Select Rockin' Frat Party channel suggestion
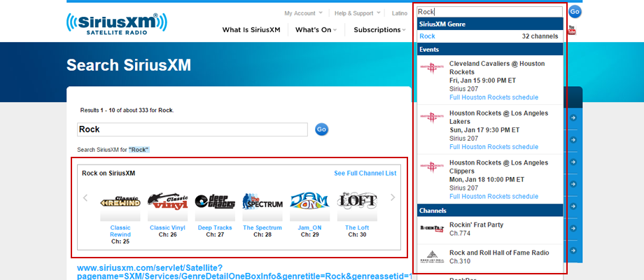 point(490,229)
